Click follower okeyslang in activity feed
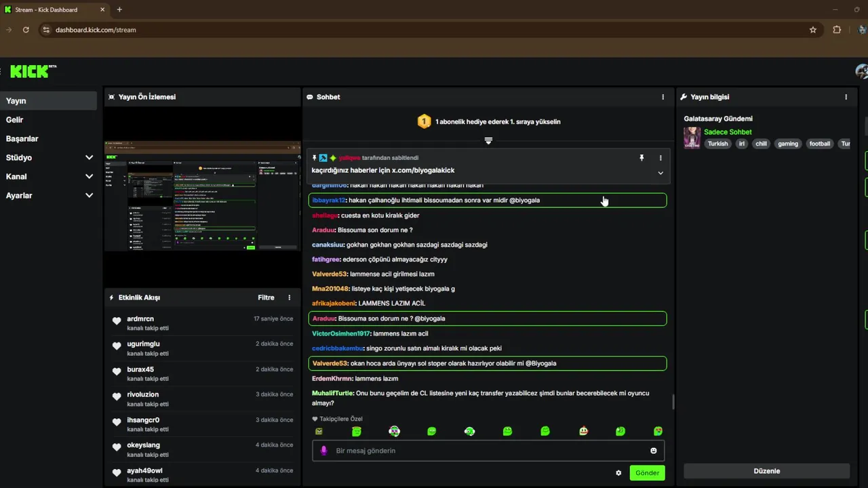 point(143,445)
